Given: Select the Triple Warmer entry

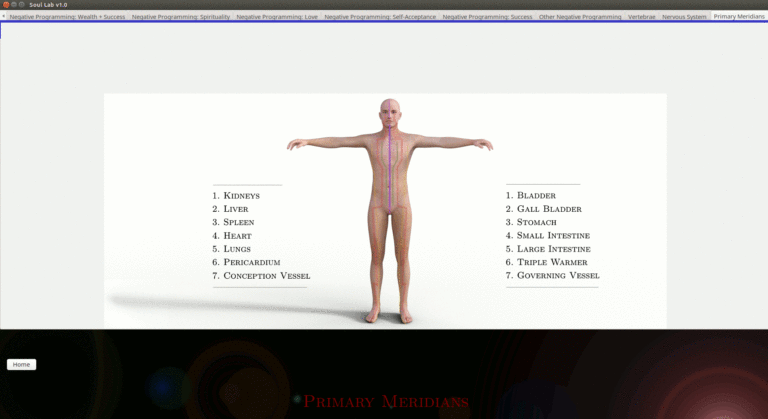Looking at the screenshot, I should [547, 262].
